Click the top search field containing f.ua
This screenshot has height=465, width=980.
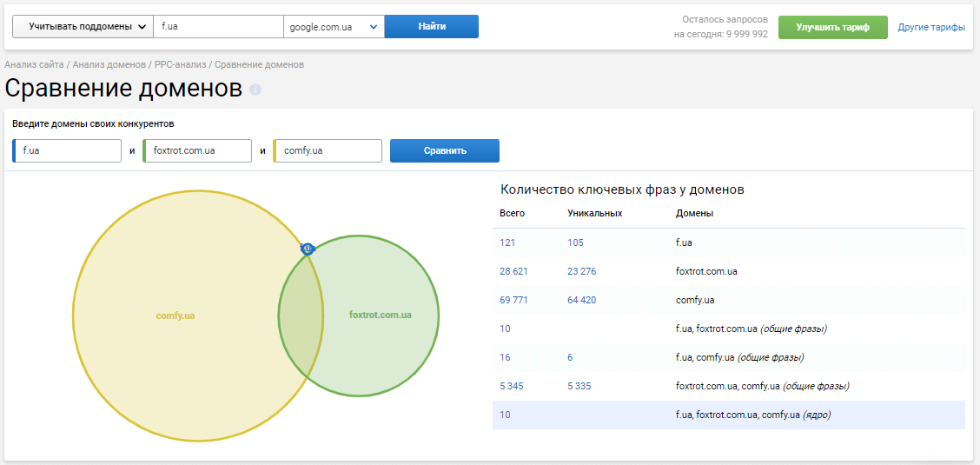coord(218,27)
